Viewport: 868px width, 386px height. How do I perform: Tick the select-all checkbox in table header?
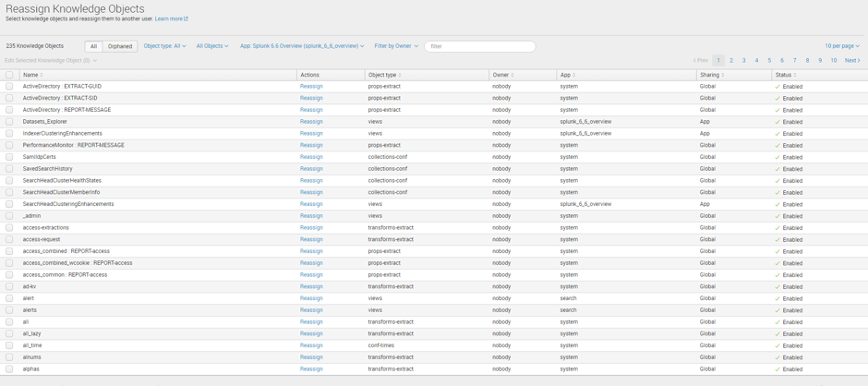9,75
